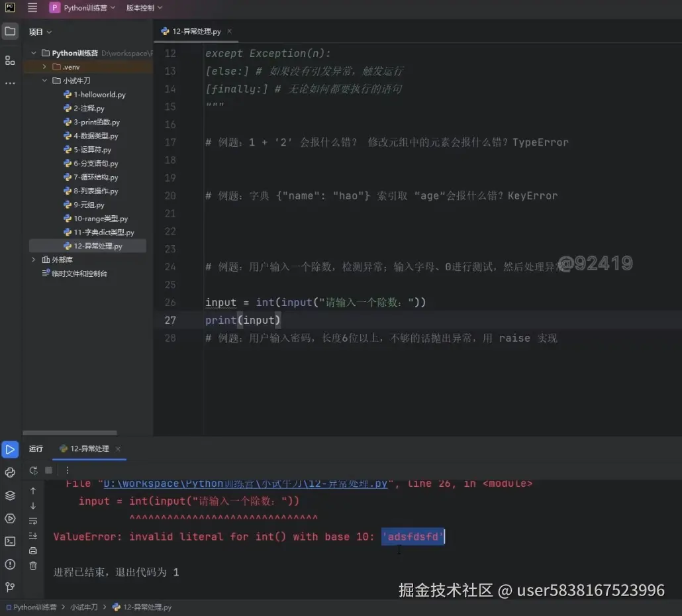Open the Terminal tool window
This screenshot has height=616, width=682.
(10, 541)
